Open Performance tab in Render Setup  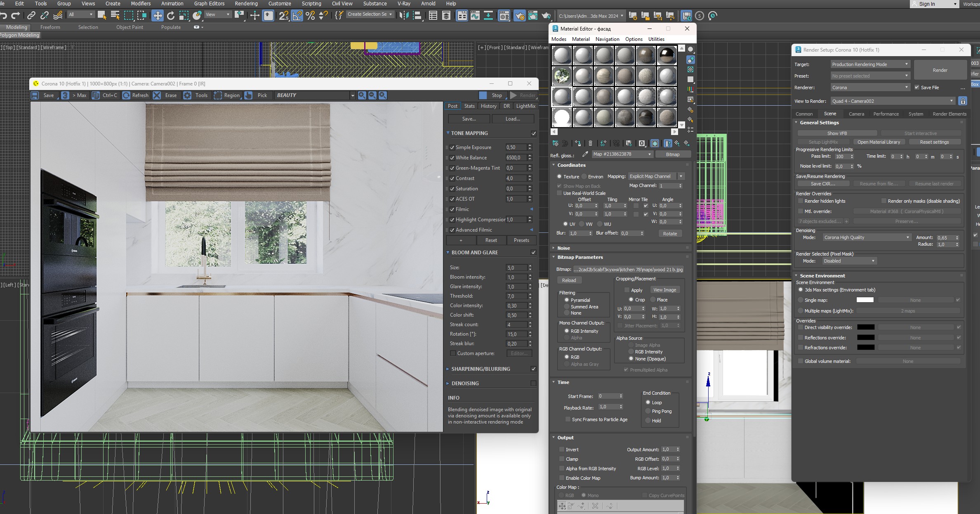(x=886, y=114)
